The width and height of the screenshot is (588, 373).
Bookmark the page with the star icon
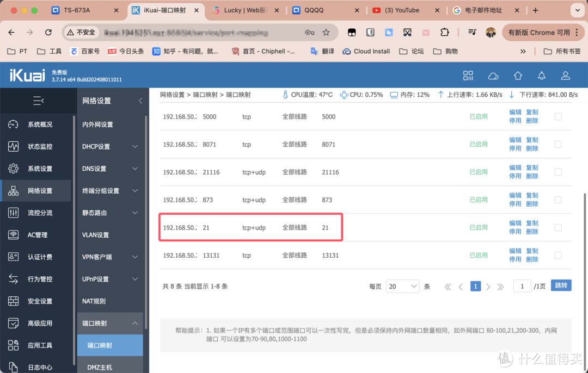(x=326, y=33)
